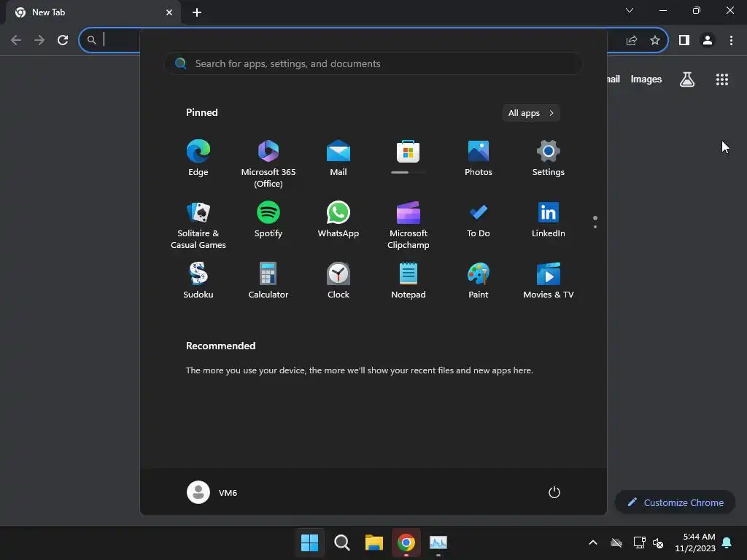747x560 pixels.
Task: Launch the Calculator app
Action: (268, 281)
